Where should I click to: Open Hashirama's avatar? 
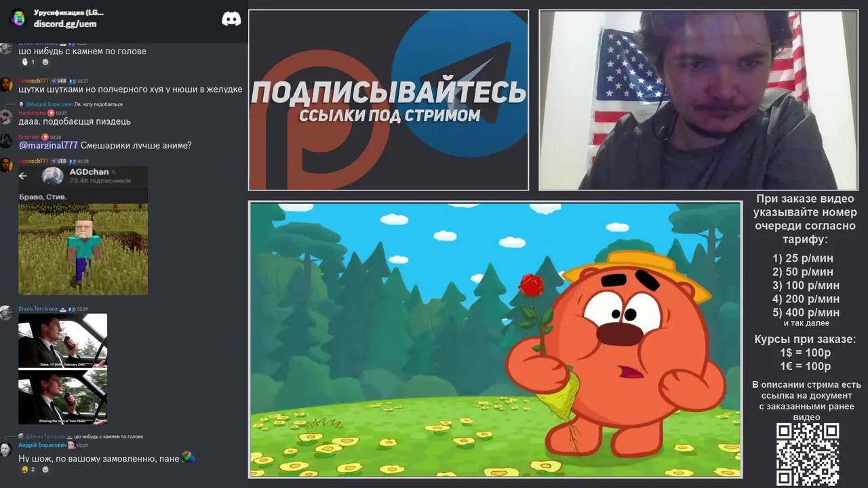(6, 117)
